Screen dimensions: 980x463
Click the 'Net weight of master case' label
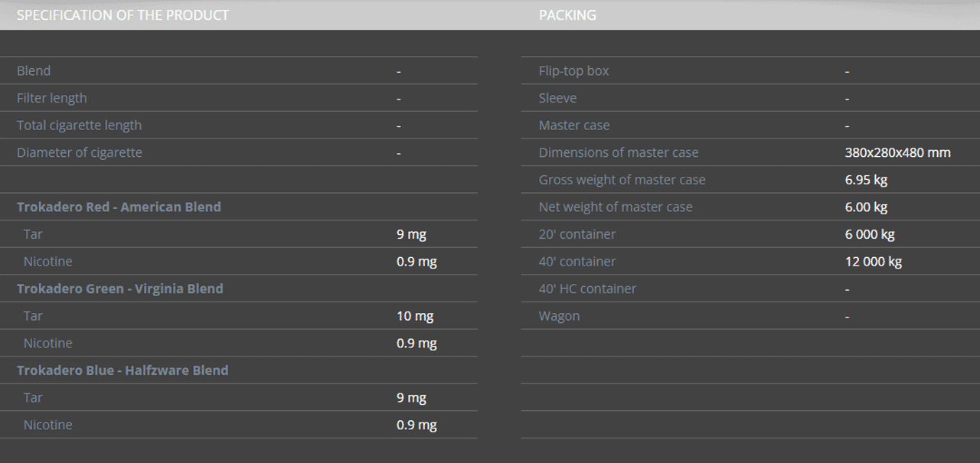click(616, 207)
